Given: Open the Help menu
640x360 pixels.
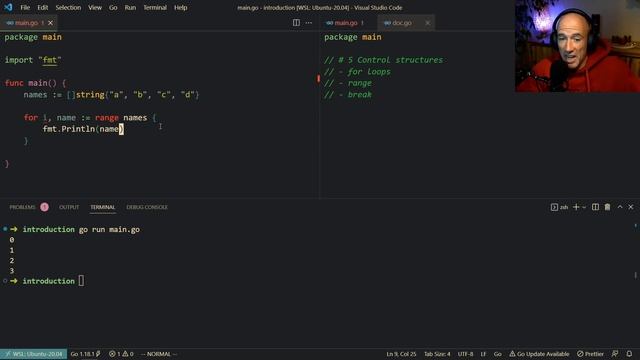Looking at the screenshot, I should [180, 7].
